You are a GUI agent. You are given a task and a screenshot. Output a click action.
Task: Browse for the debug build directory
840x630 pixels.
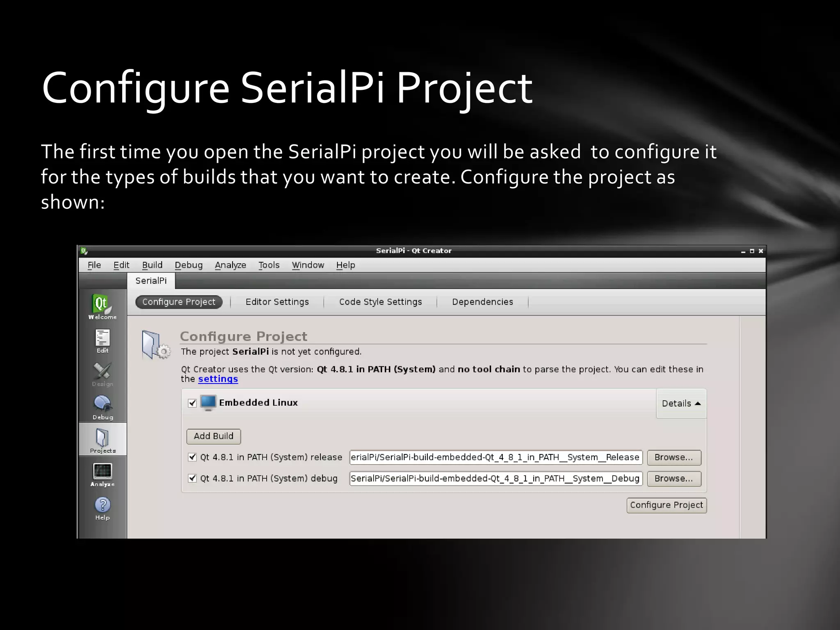pos(674,479)
